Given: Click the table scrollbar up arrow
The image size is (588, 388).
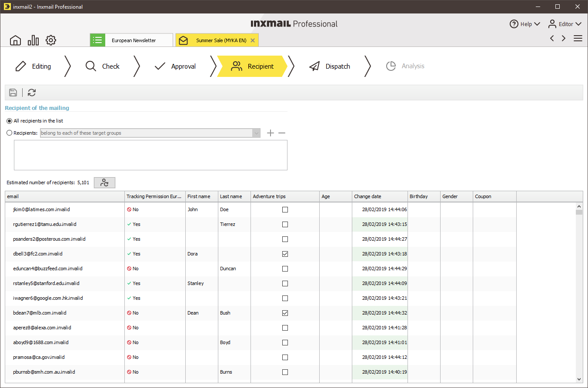Looking at the screenshot, I should (579, 206).
